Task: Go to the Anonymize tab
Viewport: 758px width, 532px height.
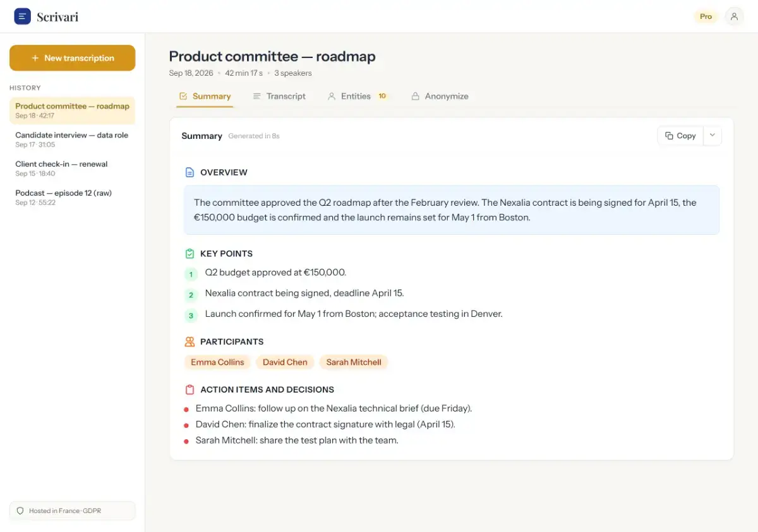Action: click(x=440, y=97)
